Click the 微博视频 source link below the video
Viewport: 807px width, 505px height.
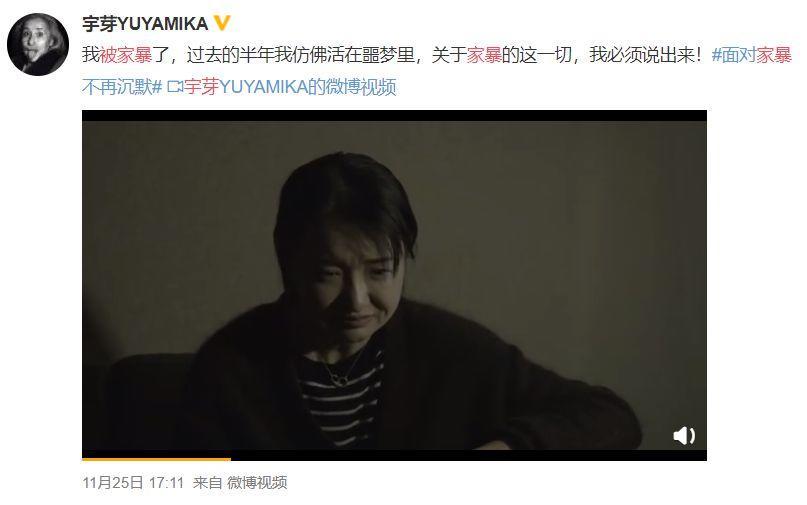tap(257, 482)
